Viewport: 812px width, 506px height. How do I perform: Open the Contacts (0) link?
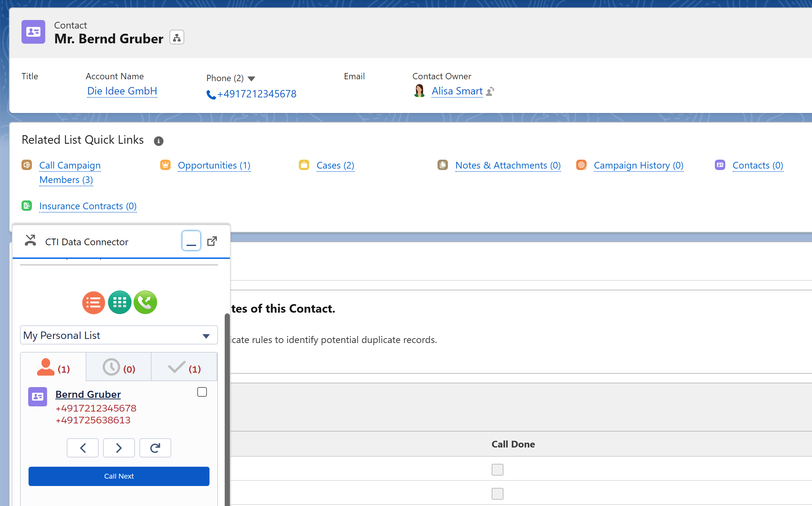point(758,165)
